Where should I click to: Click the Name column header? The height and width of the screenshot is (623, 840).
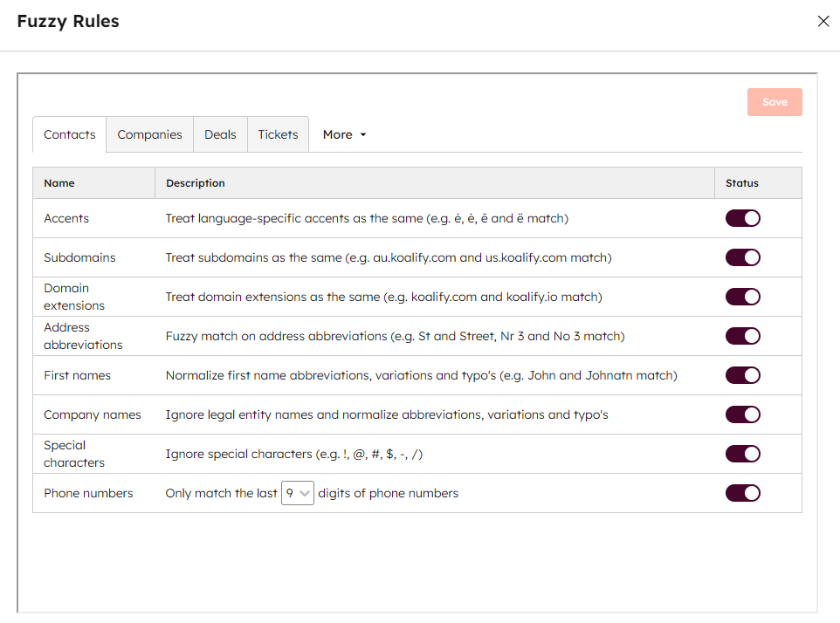coord(59,183)
